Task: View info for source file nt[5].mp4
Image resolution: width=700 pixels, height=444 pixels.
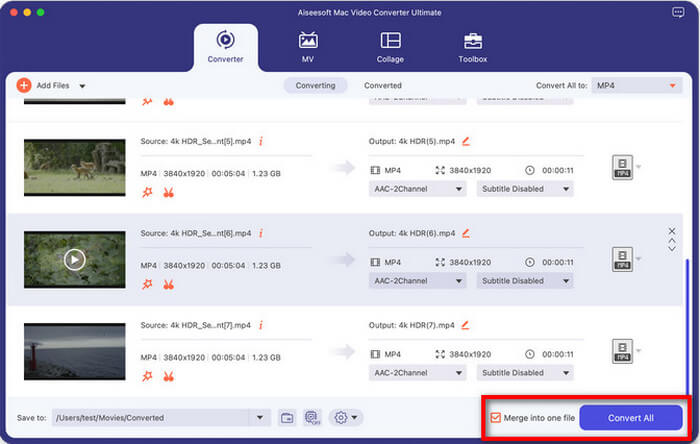Action: click(261, 141)
